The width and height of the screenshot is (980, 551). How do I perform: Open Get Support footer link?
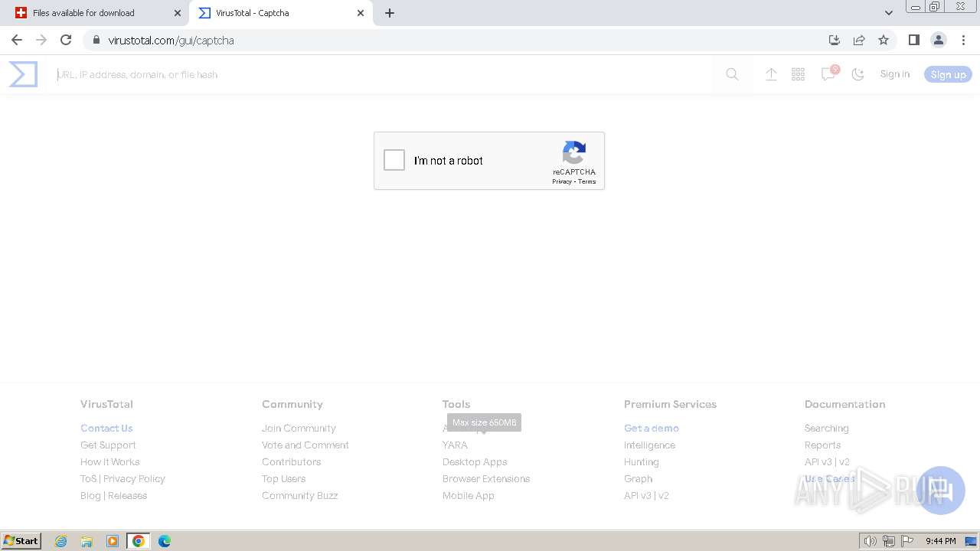click(108, 445)
